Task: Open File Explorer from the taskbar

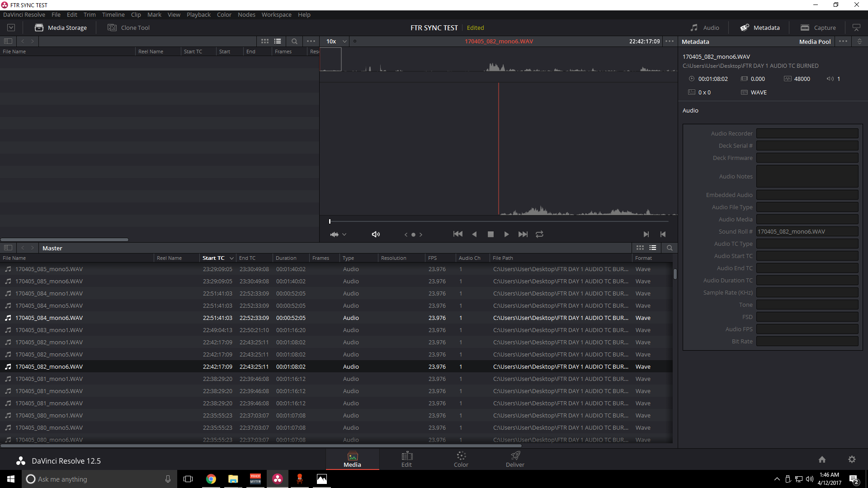Action: (233, 479)
